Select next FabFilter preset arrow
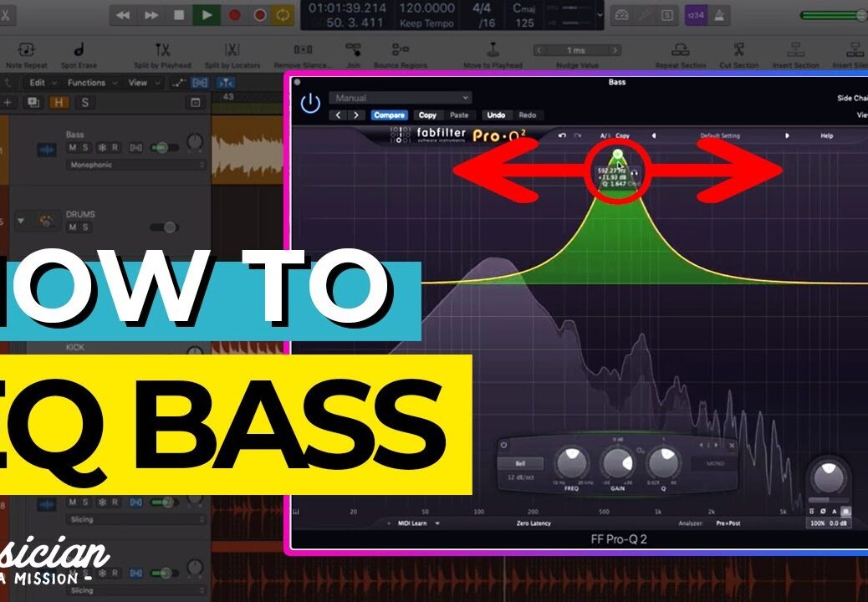The image size is (868, 602). click(x=787, y=135)
